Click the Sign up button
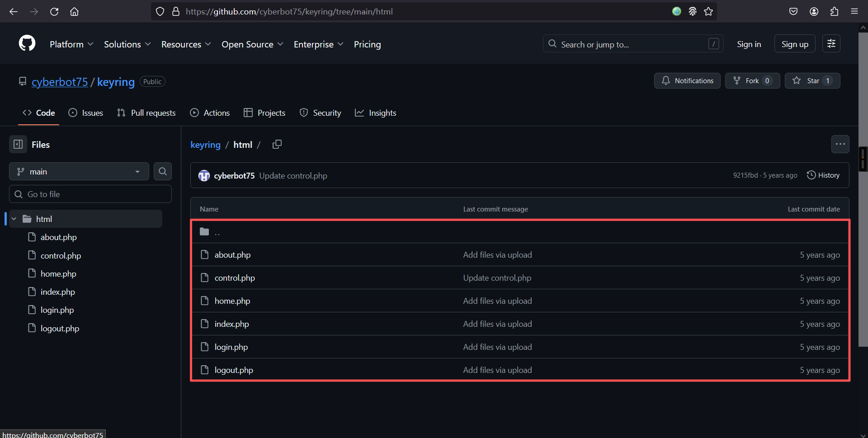868x438 pixels. (x=795, y=44)
